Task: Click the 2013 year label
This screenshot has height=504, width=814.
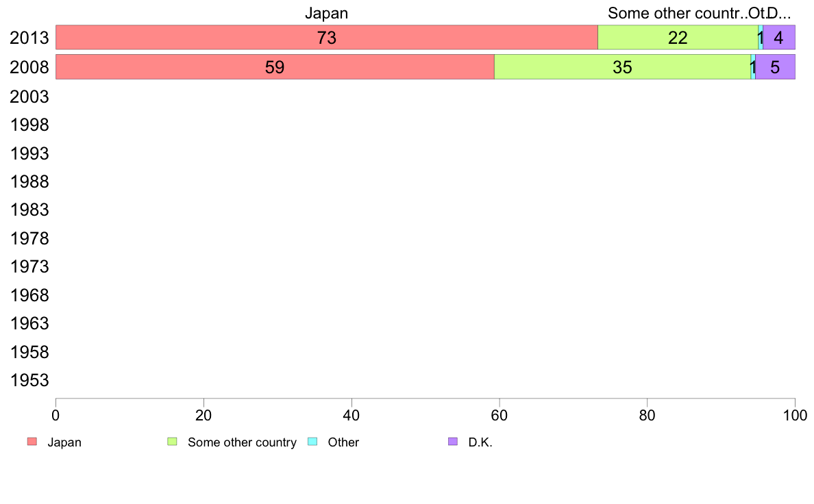Action: click(29, 38)
